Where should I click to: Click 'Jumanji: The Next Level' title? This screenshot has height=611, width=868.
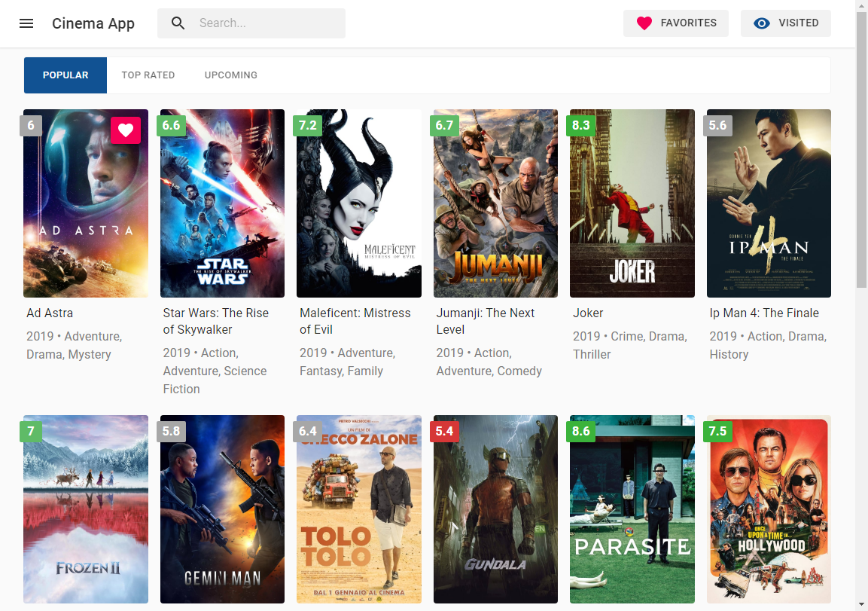pyautogui.click(x=486, y=321)
